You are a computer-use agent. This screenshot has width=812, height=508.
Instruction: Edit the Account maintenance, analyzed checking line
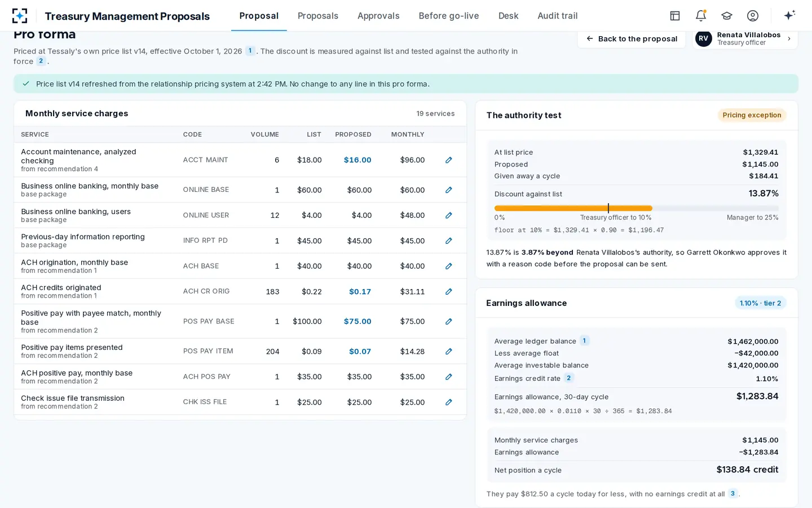click(x=449, y=160)
